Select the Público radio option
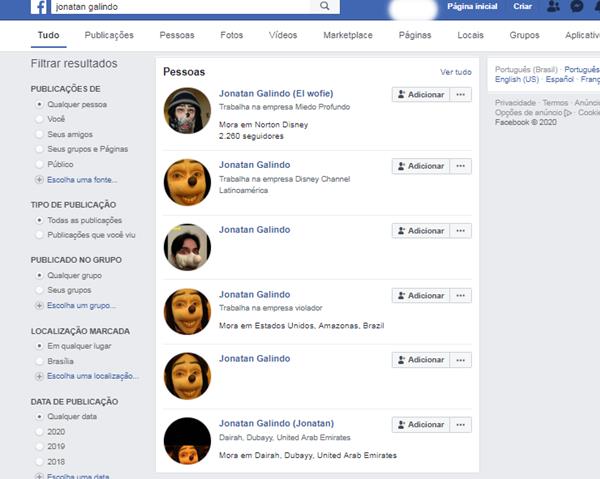600x479 pixels. tap(39, 164)
